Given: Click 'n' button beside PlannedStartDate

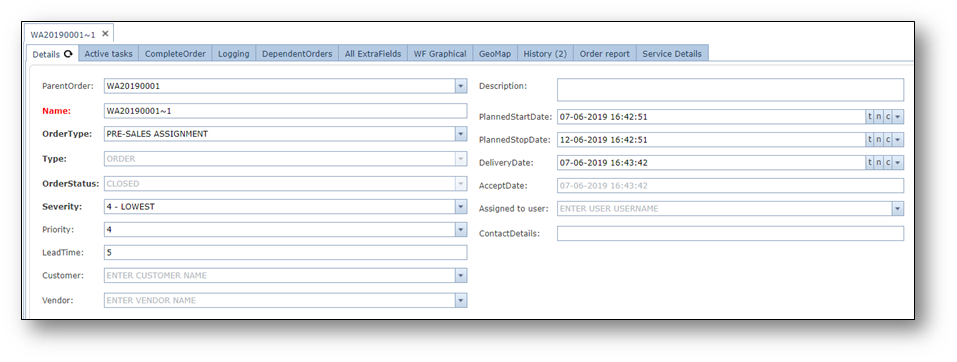Looking at the screenshot, I should click(879, 117).
